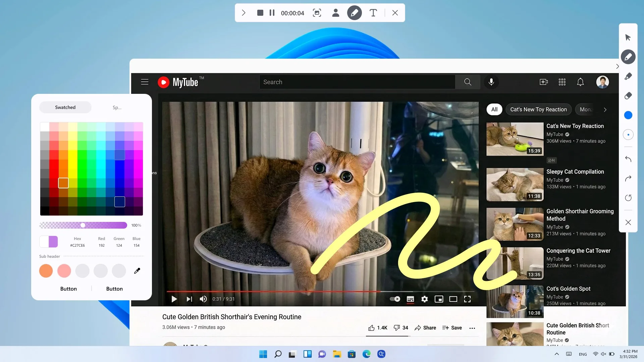Play the video
Viewport: 644px width, 362px height.
[174, 299]
